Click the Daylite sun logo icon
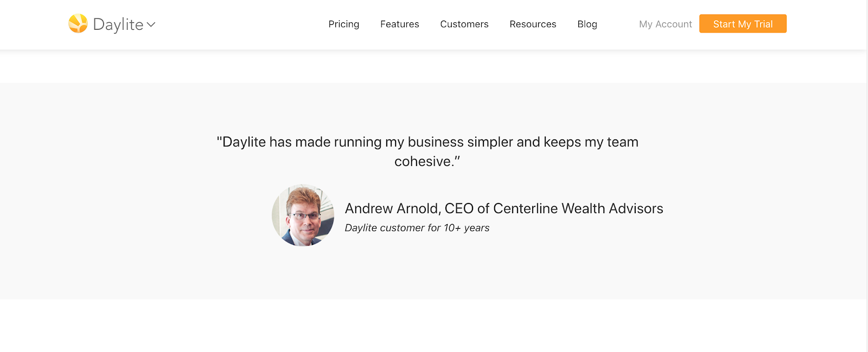 [x=78, y=23]
